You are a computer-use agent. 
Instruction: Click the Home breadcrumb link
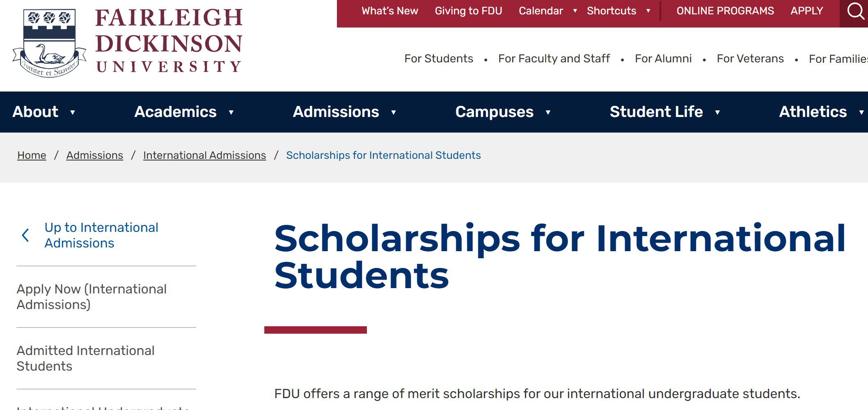(32, 156)
